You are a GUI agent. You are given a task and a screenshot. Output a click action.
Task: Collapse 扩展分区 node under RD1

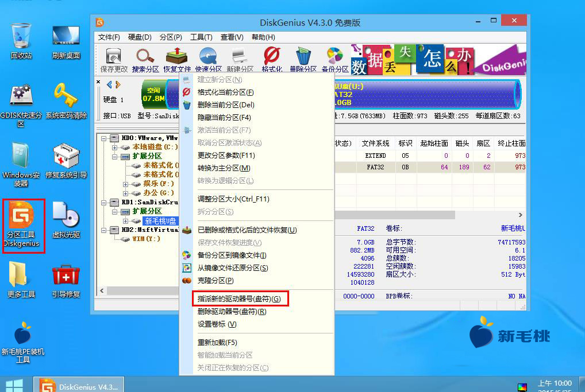(x=115, y=212)
